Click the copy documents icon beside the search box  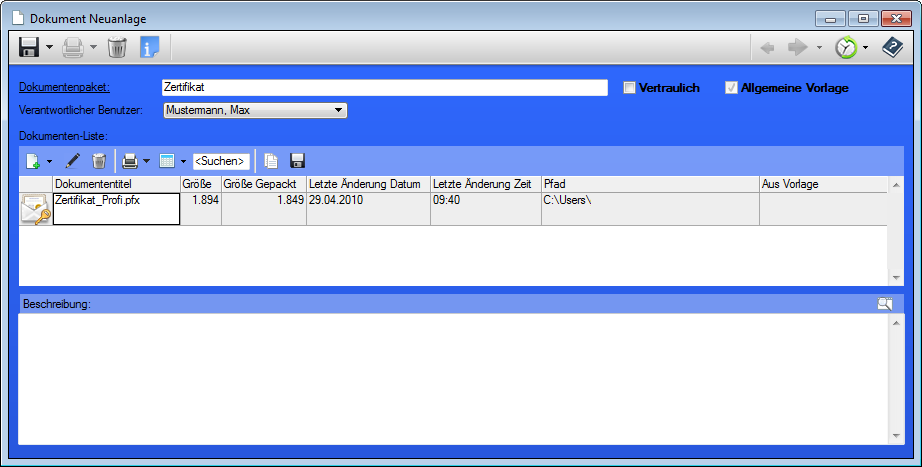pos(271,160)
